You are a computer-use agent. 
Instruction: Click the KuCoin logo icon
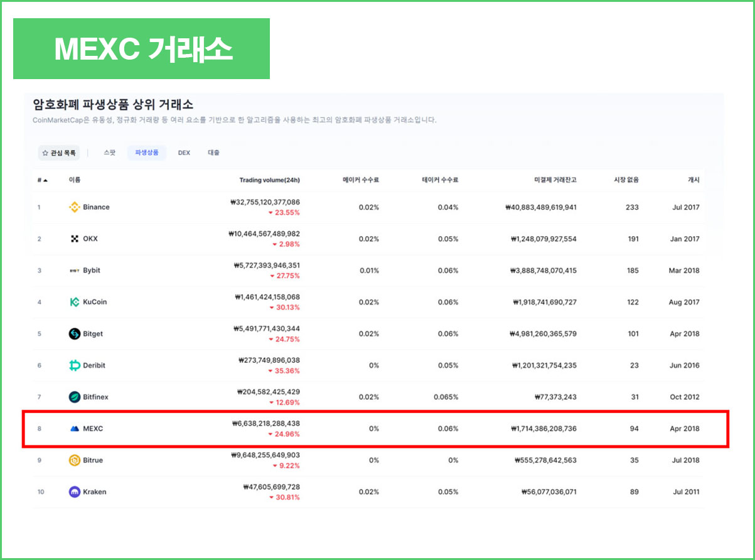(x=74, y=302)
